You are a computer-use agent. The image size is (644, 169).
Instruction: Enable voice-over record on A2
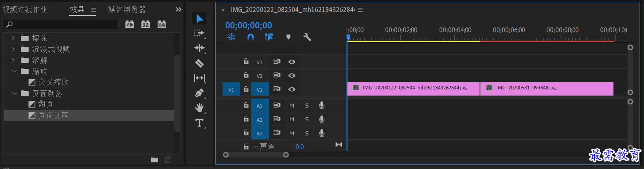click(x=322, y=119)
